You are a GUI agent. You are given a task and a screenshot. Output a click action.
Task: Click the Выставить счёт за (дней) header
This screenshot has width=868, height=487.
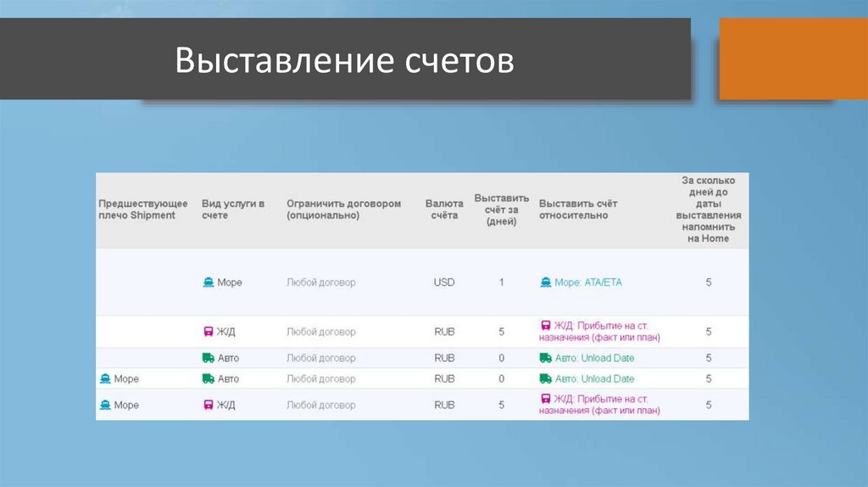click(x=502, y=210)
